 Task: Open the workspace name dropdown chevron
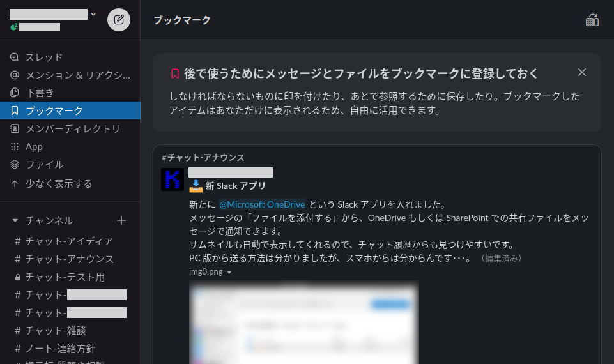tap(93, 14)
